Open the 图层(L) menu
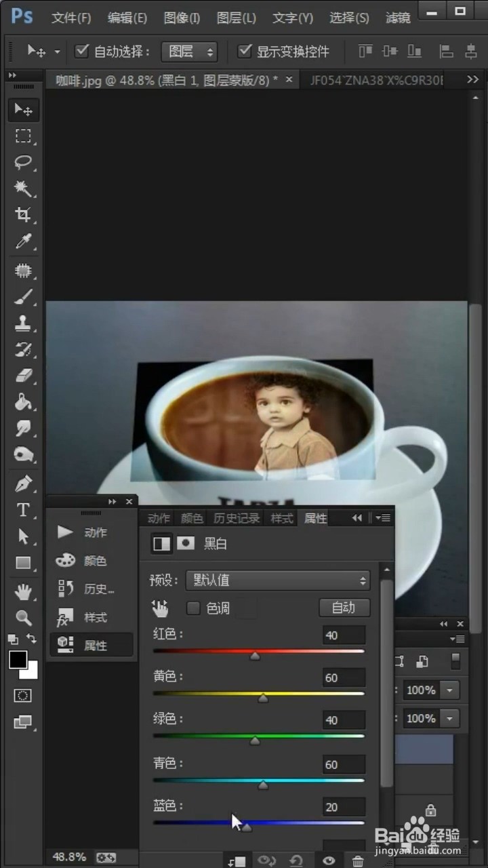488x868 pixels. tap(237, 18)
